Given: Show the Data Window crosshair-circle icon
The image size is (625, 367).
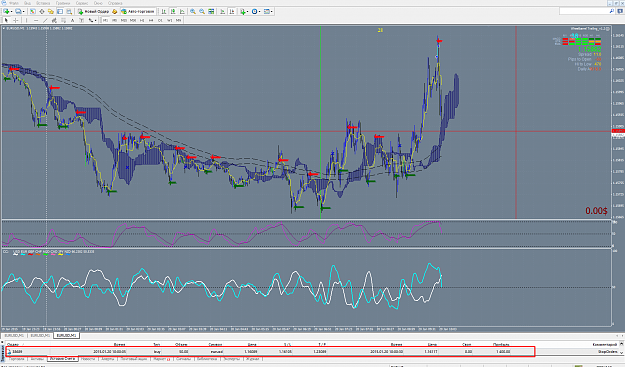Looking at the screenshot, I should 42,12.
